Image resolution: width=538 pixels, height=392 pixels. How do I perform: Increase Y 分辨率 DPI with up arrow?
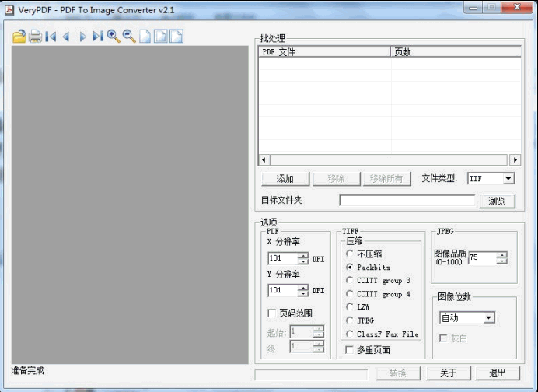[x=302, y=288]
